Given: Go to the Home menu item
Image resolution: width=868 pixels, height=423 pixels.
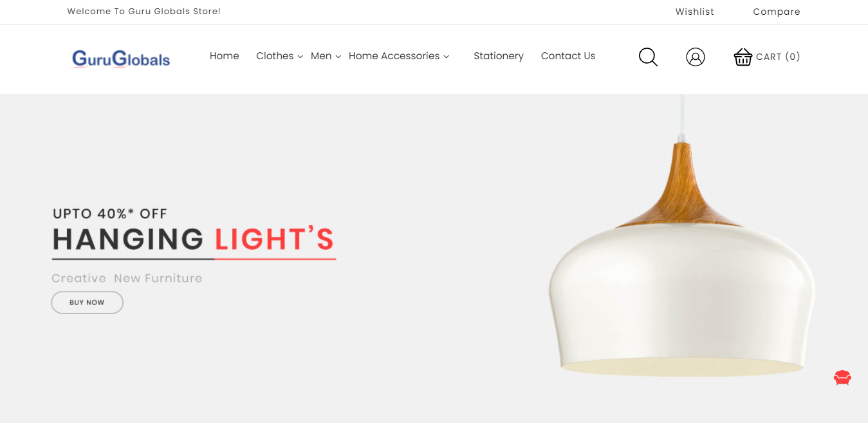Looking at the screenshot, I should [x=225, y=56].
